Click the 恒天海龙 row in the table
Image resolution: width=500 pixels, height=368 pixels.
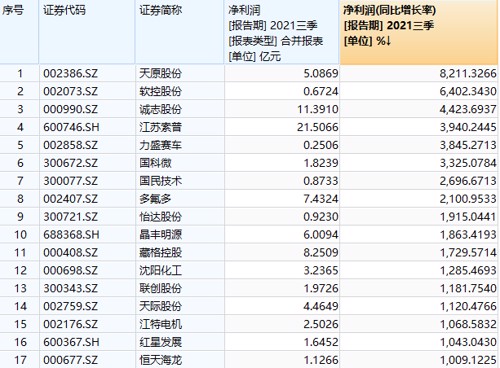(249, 360)
